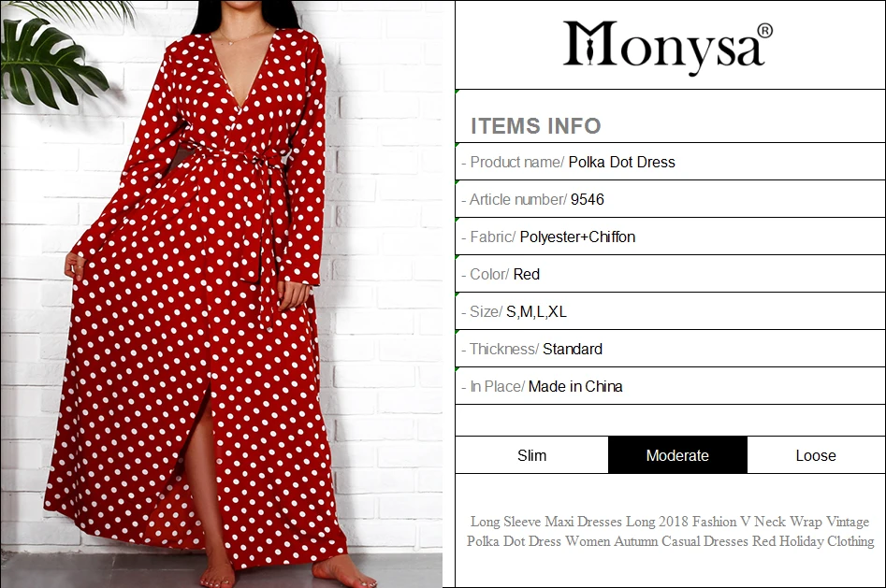Click the Article number 9546 row
Image resolution: width=886 pixels, height=588 pixels.
pos(670,199)
